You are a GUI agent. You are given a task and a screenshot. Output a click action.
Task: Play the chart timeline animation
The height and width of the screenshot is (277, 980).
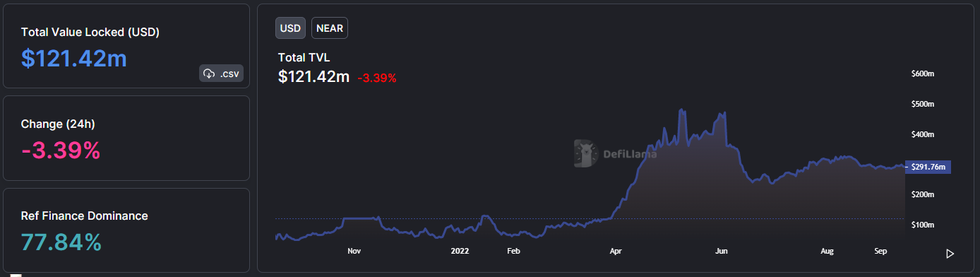[x=950, y=254]
